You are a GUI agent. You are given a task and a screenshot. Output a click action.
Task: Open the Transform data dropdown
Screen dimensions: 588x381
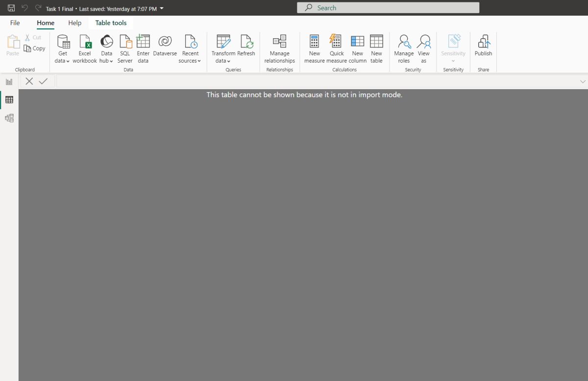223,49
